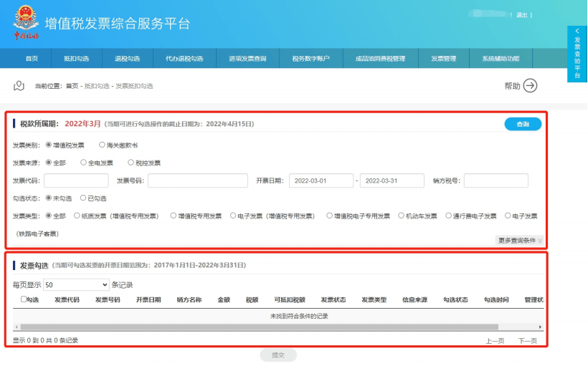
Task: Click the 帮助 arrow circle icon
Action: pyautogui.click(x=530, y=86)
